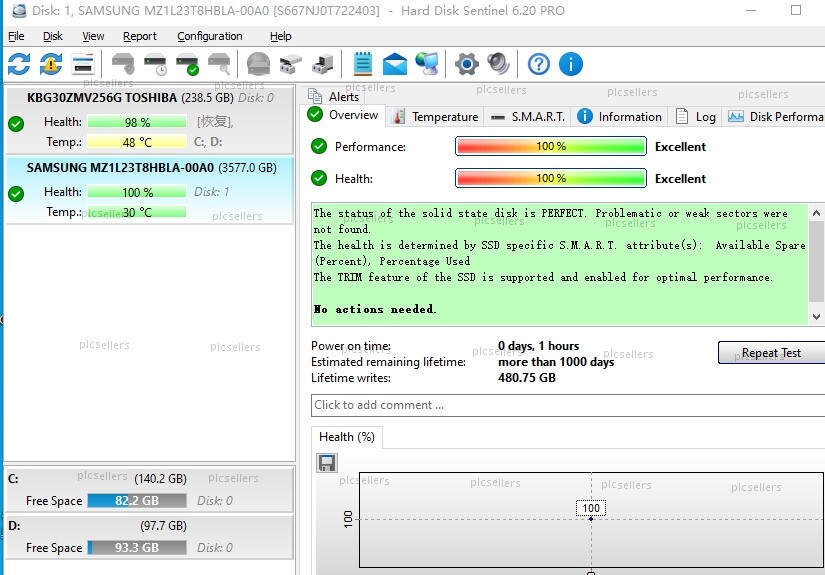
Task: Select the SAMSUNG MZ1L23T8HBLA-00A0 disk entry
Action: [149, 190]
